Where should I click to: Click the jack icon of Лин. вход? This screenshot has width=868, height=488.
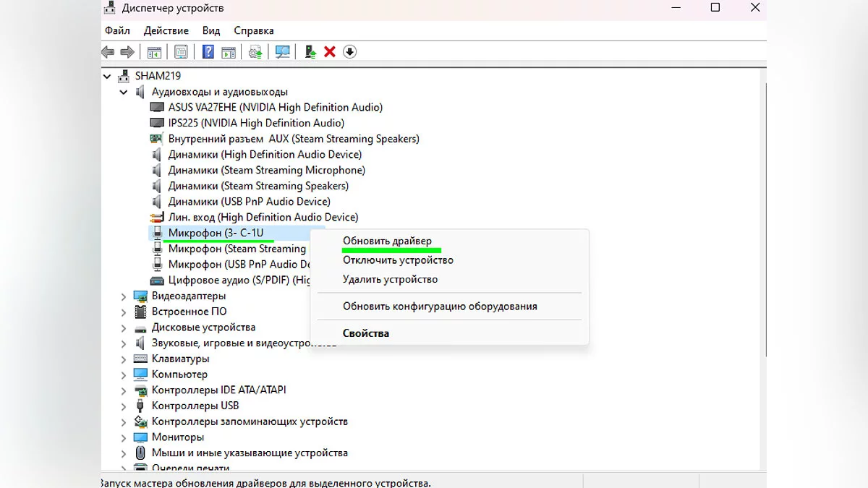click(157, 218)
